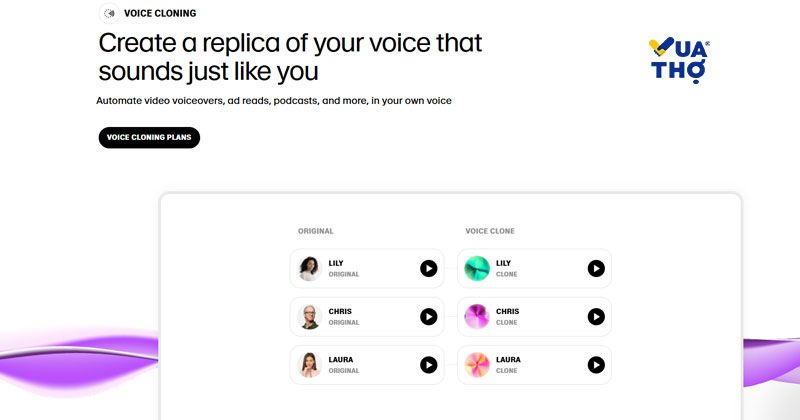Image resolution: width=800 pixels, height=420 pixels.
Task: Click Lily clone's green gradient avatar
Action: 477,268
